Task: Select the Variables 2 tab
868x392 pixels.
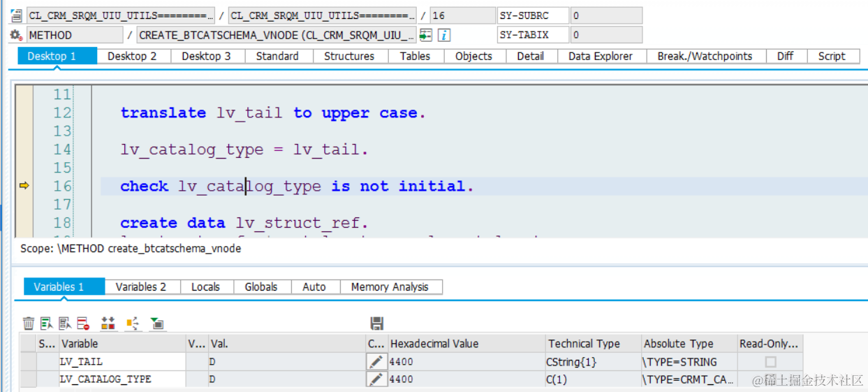Action: [141, 286]
